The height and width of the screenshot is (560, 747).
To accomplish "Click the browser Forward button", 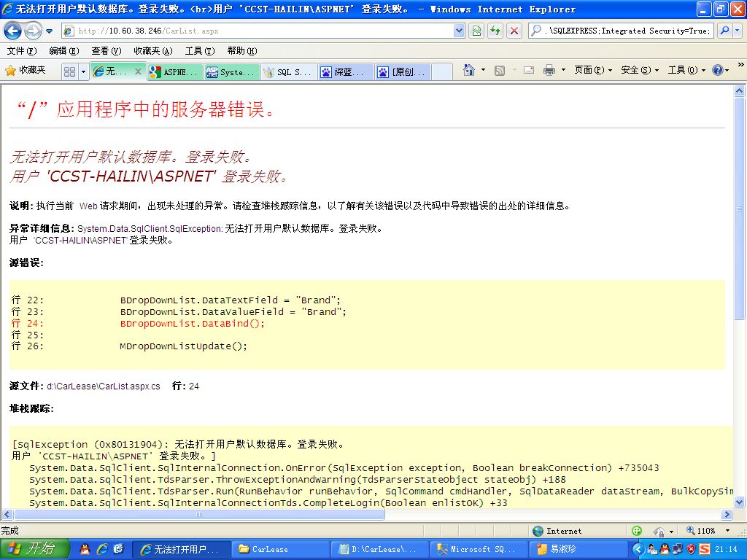I will (32, 31).
